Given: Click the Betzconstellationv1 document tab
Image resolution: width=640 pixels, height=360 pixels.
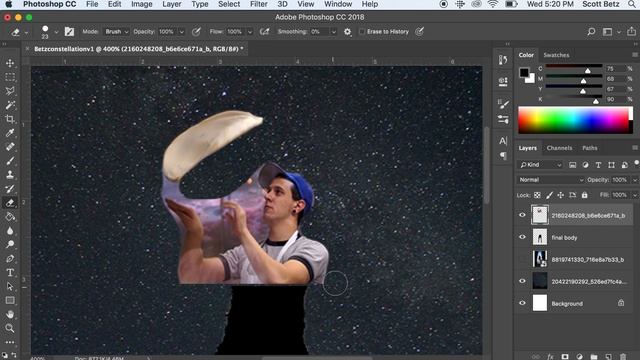Looking at the screenshot, I should click(138, 49).
